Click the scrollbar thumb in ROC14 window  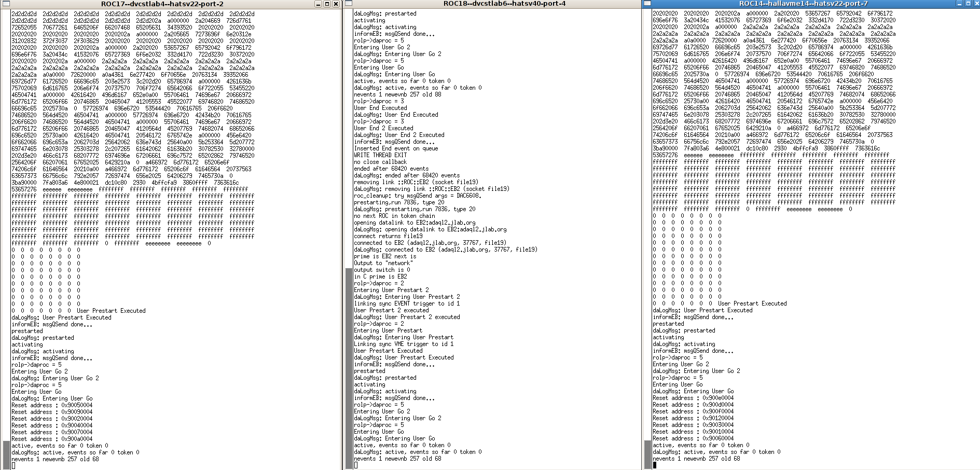(x=647, y=454)
